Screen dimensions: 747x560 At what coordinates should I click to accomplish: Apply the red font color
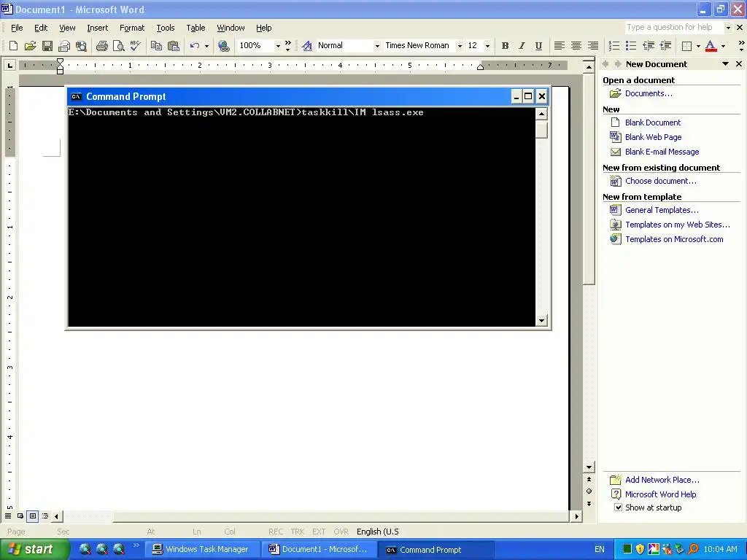[711, 46]
